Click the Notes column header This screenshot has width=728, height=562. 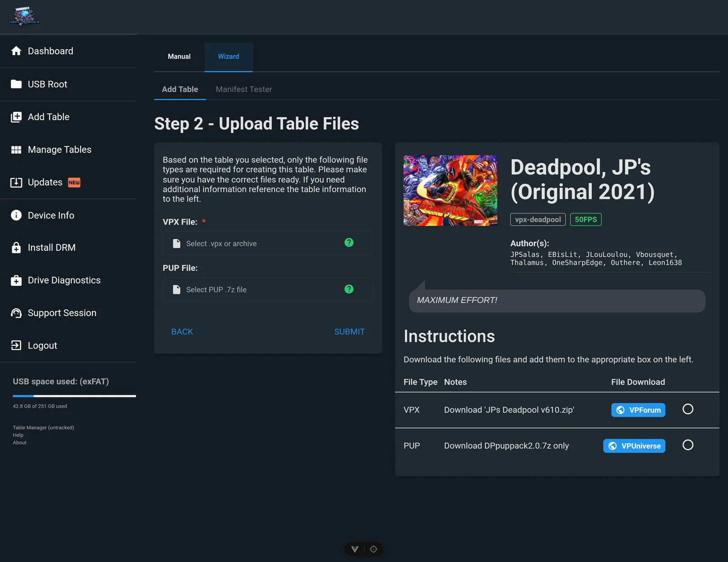pyautogui.click(x=455, y=382)
